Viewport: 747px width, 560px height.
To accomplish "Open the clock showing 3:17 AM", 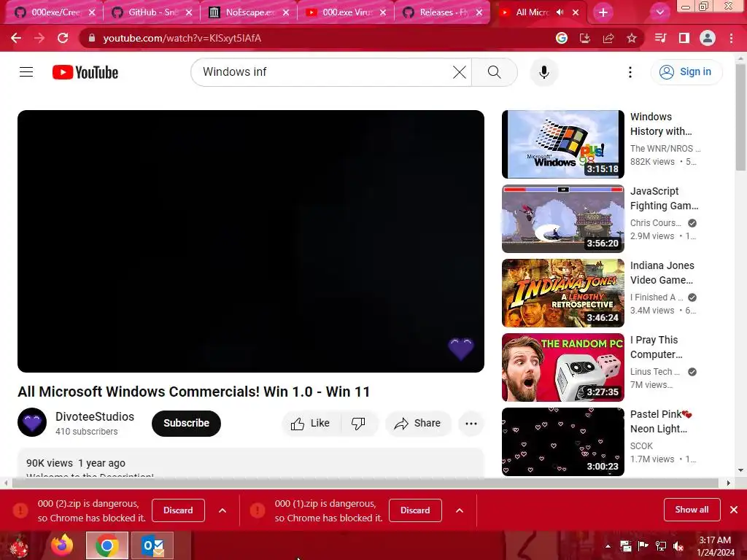I will click(x=715, y=546).
